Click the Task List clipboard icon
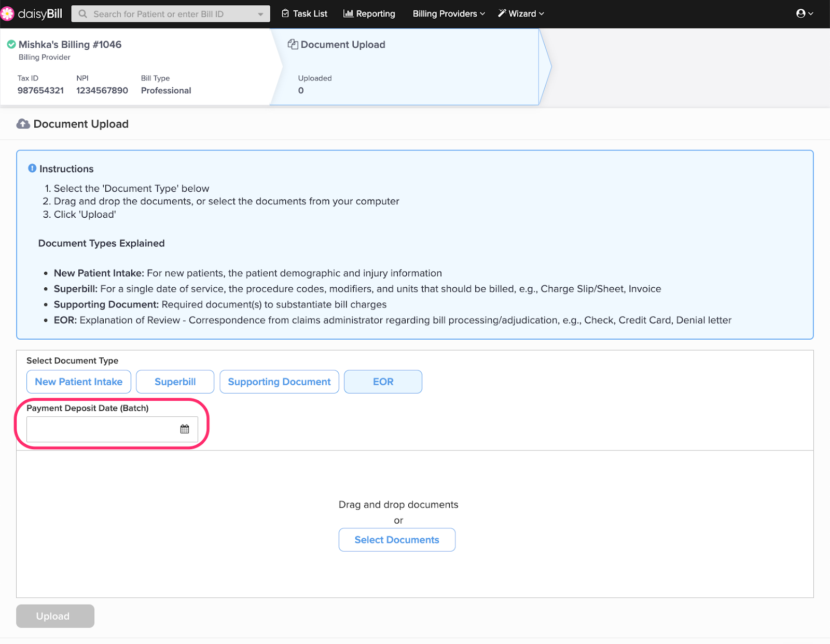The image size is (830, 644). (285, 13)
